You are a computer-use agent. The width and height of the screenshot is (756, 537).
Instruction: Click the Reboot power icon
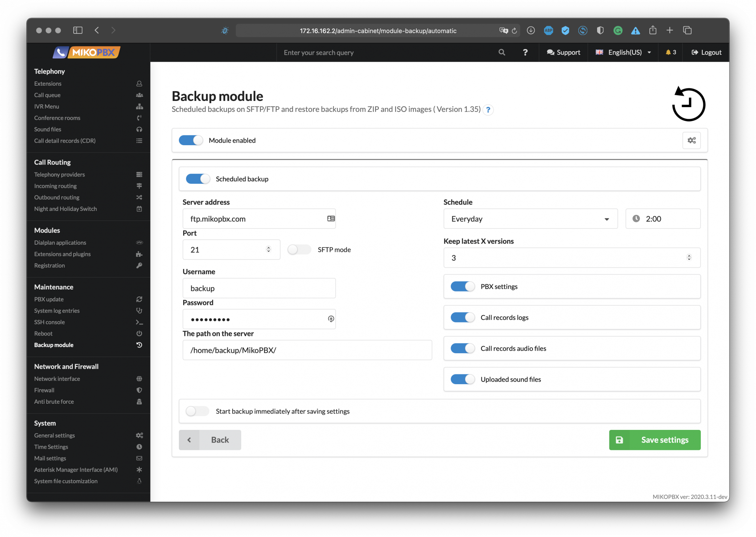139,333
